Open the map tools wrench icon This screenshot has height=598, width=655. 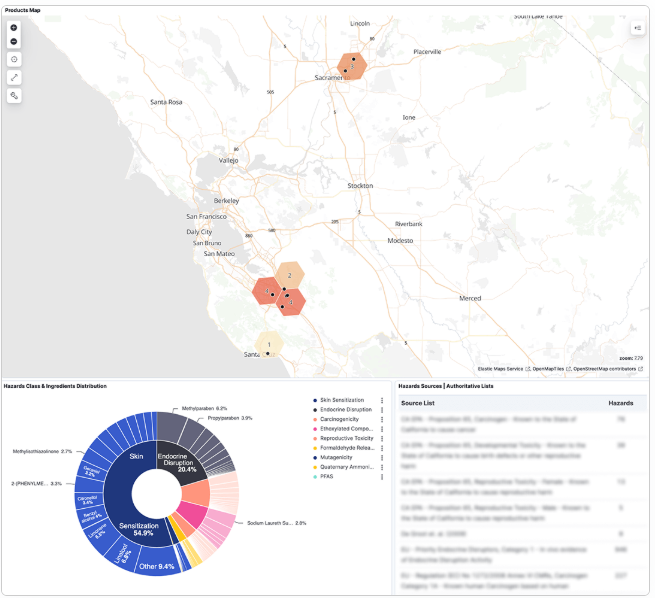pyautogui.click(x=14, y=96)
